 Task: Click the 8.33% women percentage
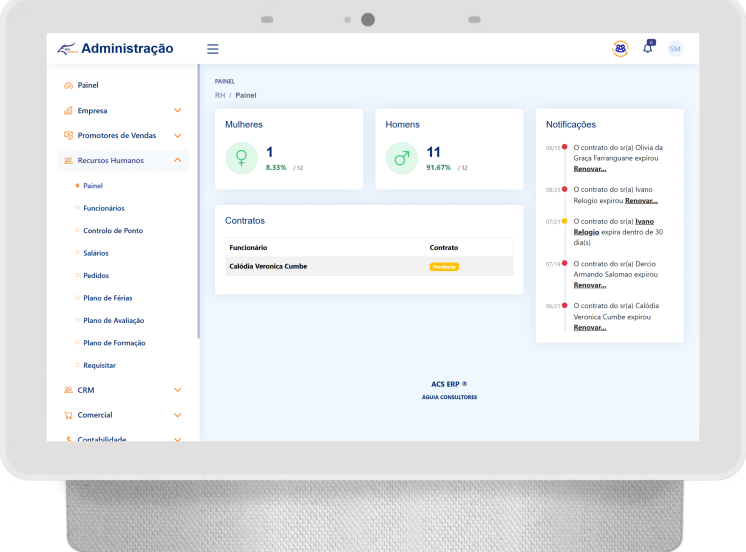[276, 168]
